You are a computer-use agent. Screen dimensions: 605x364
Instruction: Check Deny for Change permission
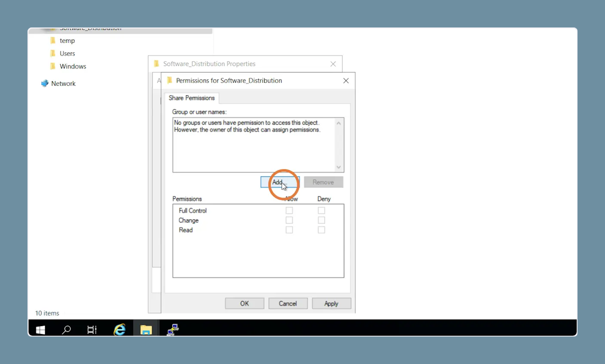coord(321,220)
